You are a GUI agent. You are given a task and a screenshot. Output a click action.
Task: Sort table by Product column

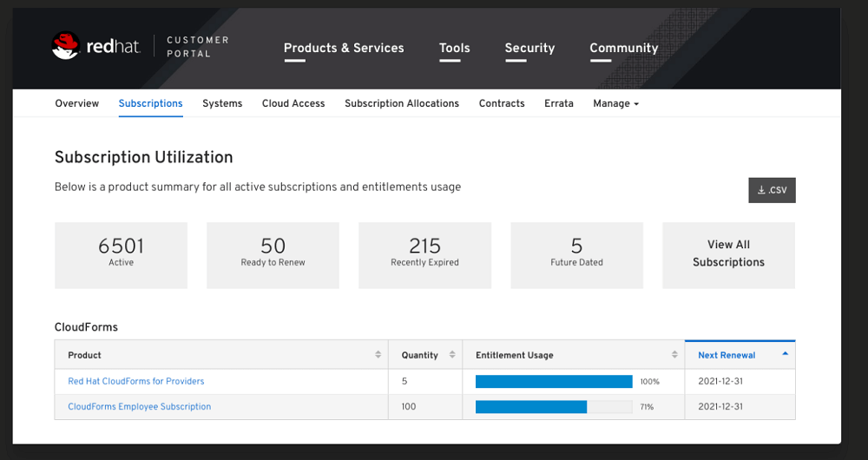point(378,355)
